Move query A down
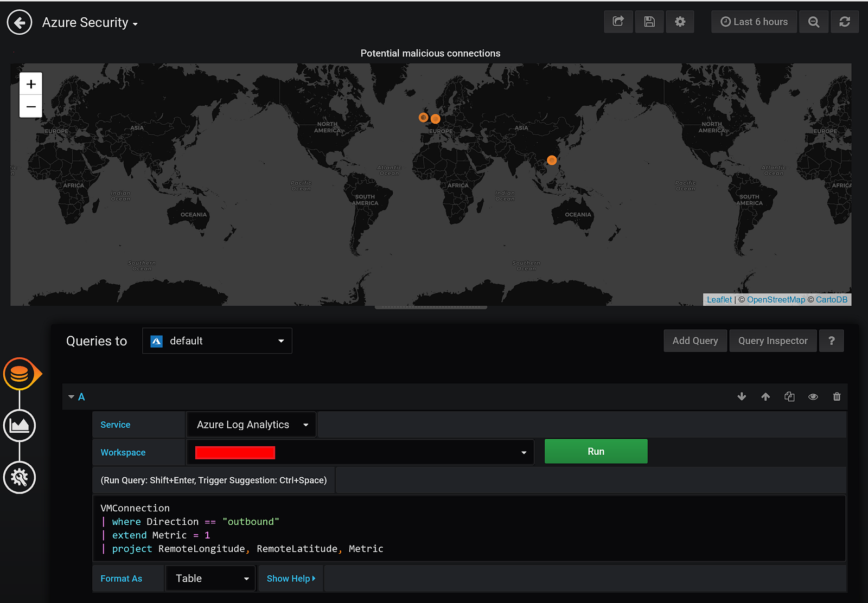The image size is (868, 603). (742, 397)
